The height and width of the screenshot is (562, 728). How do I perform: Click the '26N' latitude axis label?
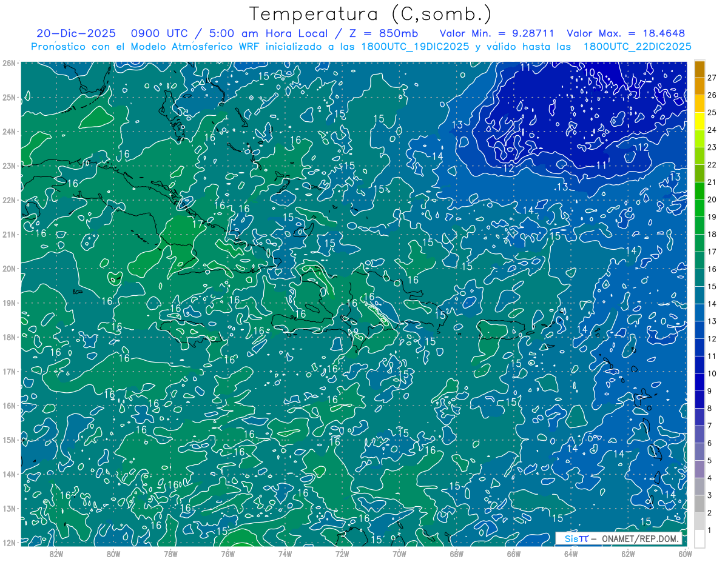click(x=8, y=63)
